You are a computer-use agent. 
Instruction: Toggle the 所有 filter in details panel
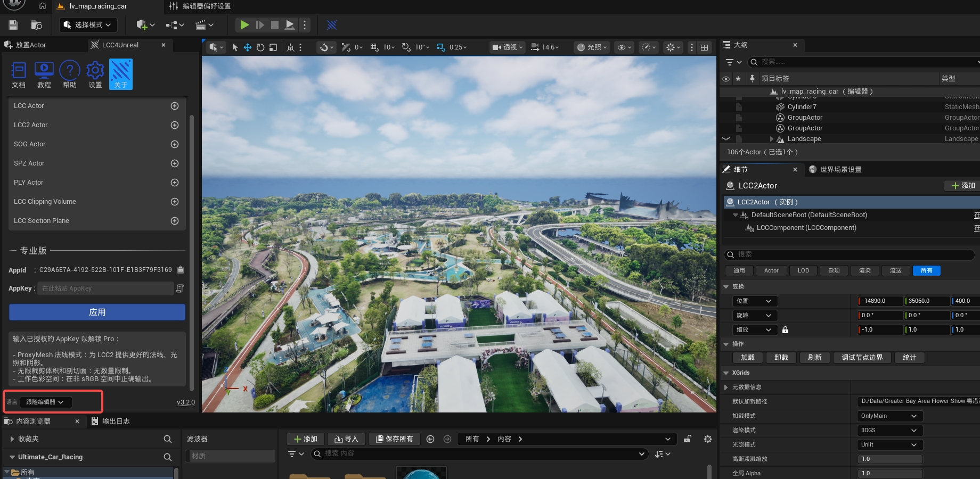927,270
